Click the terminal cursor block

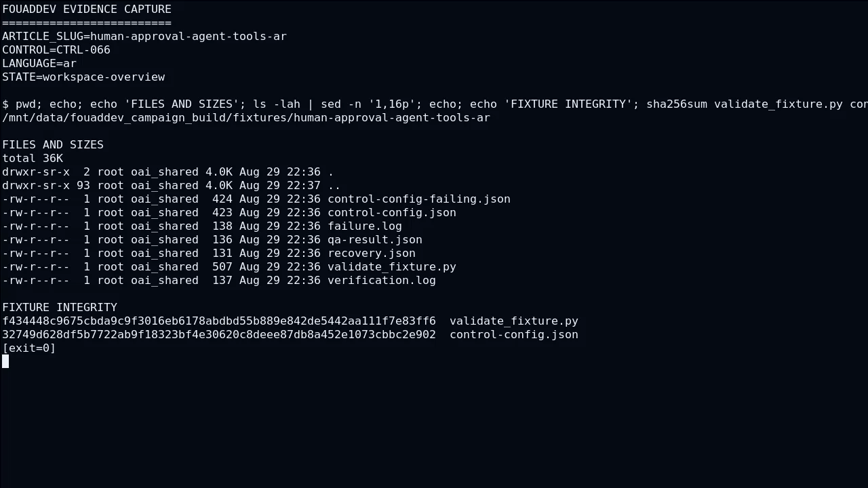[5, 361]
